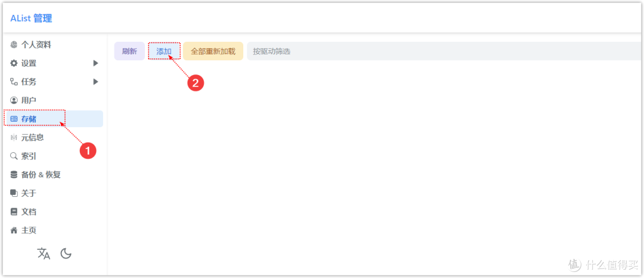Screen dimensions: 644x278
Task: Click the 用户 person icon
Action: pyautogui.click(x=14, y=100)
